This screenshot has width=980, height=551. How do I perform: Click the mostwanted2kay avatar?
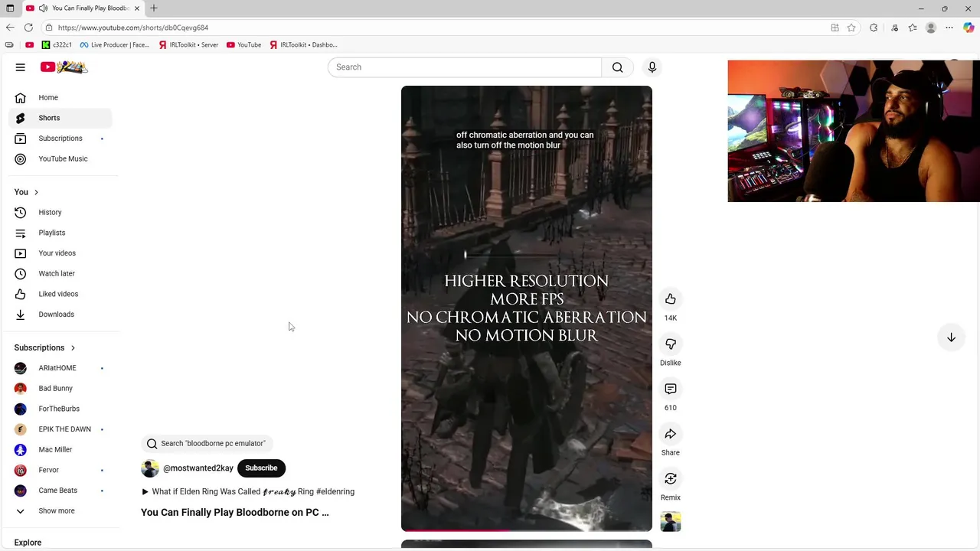point(150,468)
